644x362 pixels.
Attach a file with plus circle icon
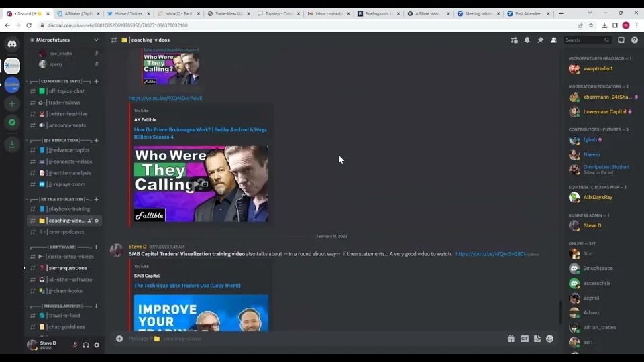click(119, 339)
